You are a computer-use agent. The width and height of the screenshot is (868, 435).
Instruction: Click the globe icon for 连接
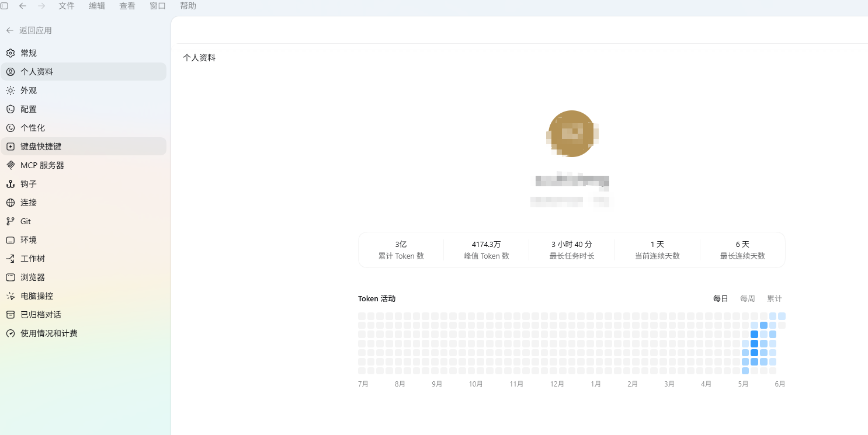coord(10,203)
